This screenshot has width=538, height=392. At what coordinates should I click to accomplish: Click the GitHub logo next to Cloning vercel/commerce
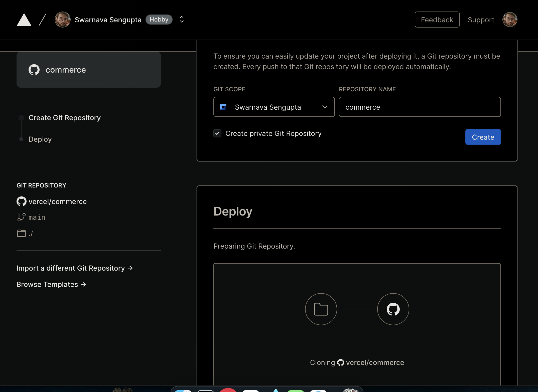tap(341, 362)
